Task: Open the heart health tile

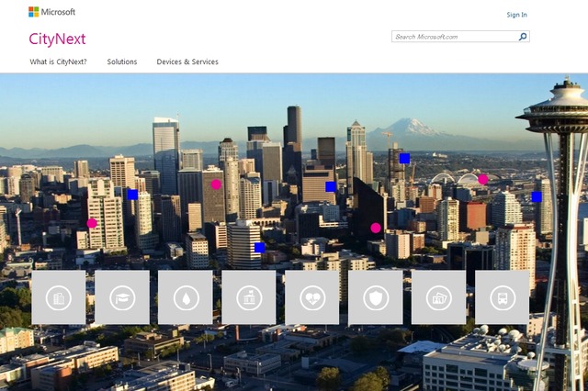Action: (312, 297)
